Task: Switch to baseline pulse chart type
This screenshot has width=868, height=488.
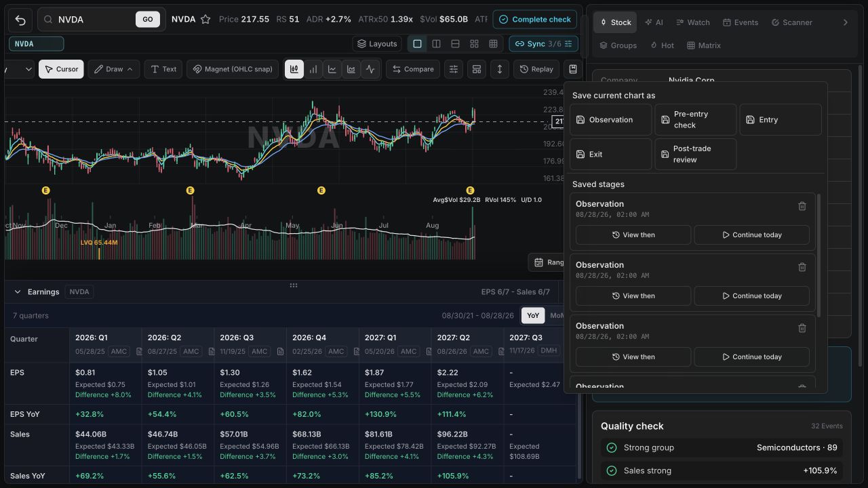Action: point(370,69)
